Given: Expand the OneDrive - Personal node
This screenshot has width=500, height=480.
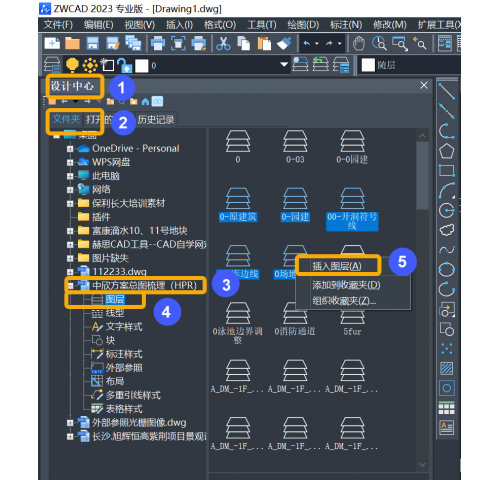Looking at the screenshot, I should click(x=70, y=149).
